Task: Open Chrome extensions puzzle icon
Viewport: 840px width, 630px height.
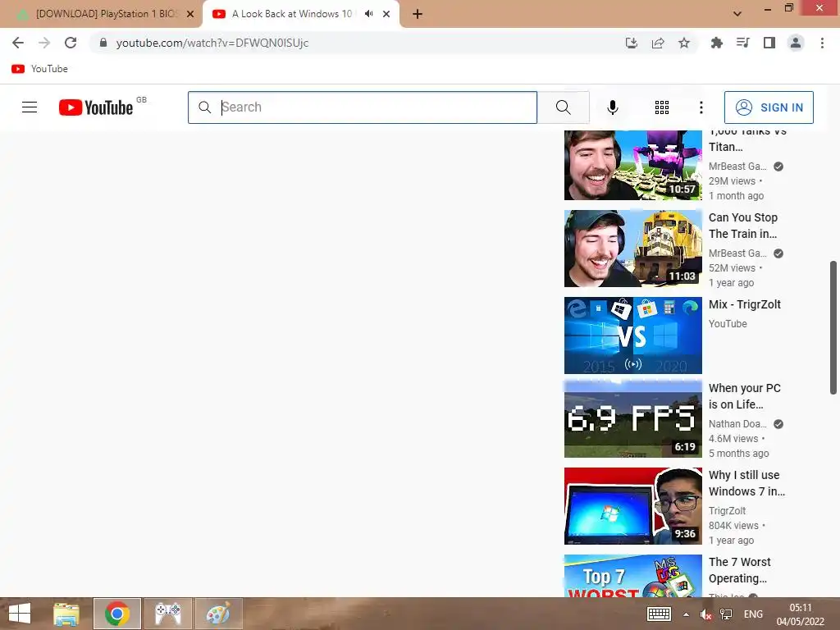Action: 716,43
